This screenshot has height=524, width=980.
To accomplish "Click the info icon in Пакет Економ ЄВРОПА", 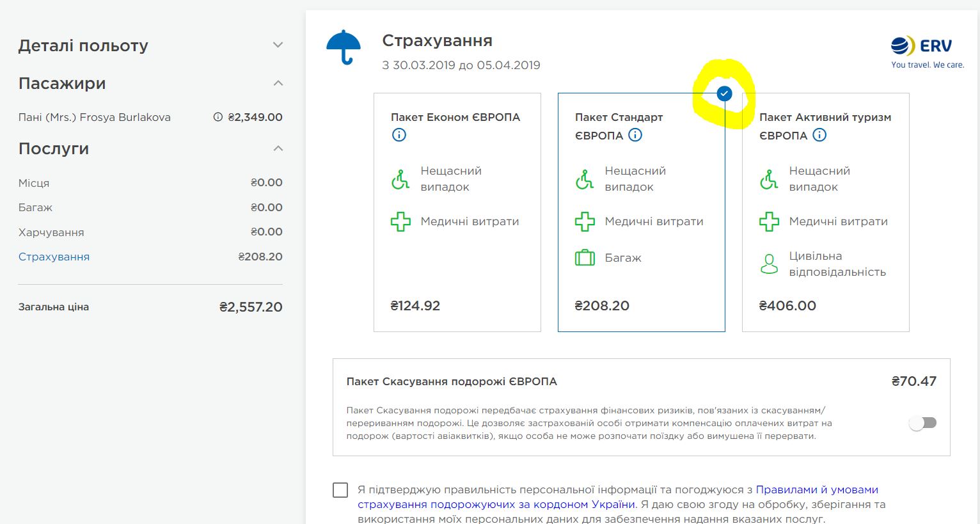I will tap(399, 135).
